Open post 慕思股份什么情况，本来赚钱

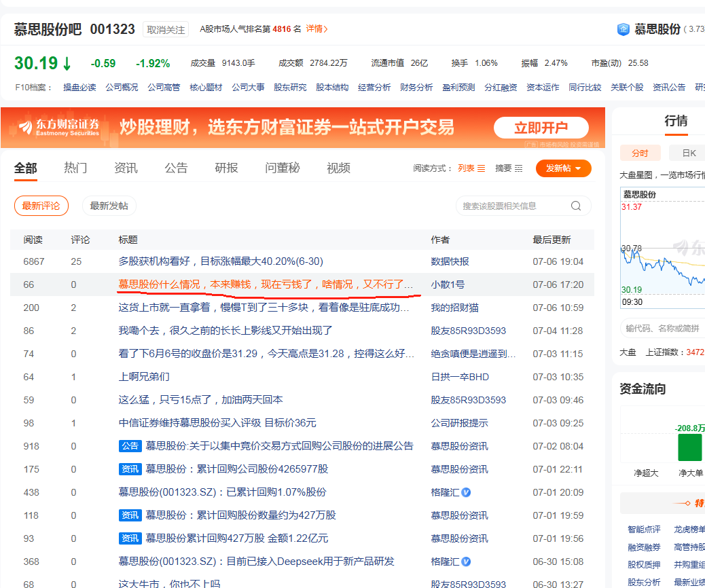point(266,284)
